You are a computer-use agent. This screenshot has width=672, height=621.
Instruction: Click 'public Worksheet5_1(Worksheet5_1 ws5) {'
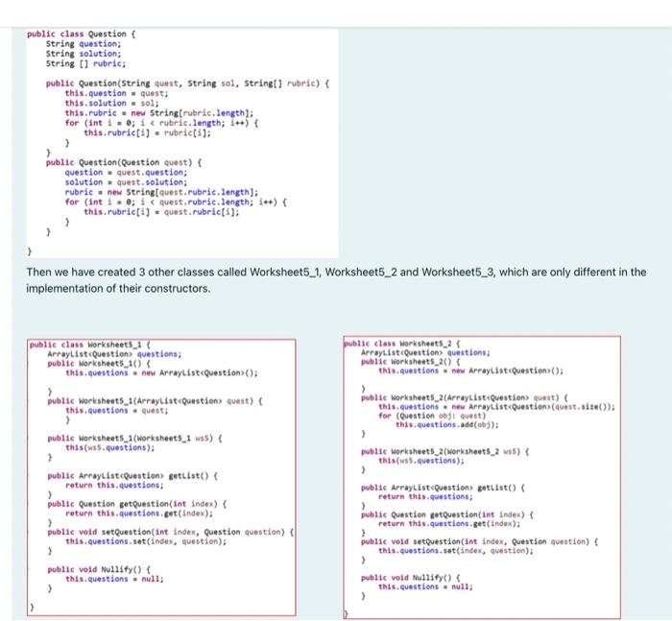[135, 439]
